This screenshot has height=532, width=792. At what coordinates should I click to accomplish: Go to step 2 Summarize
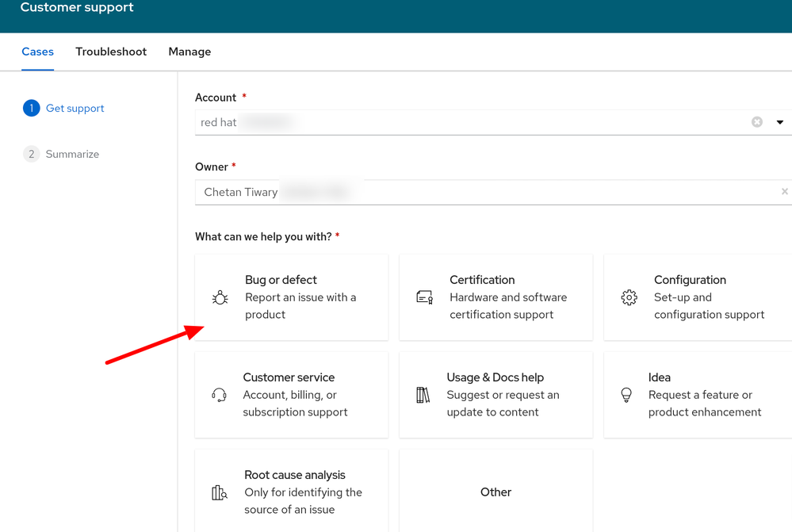(71, 154)
